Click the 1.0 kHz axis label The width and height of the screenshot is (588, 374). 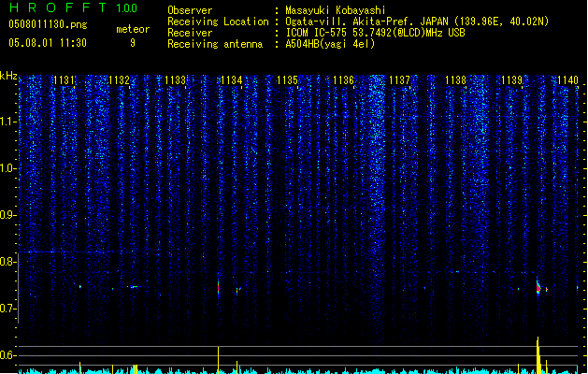click(7, 168)
